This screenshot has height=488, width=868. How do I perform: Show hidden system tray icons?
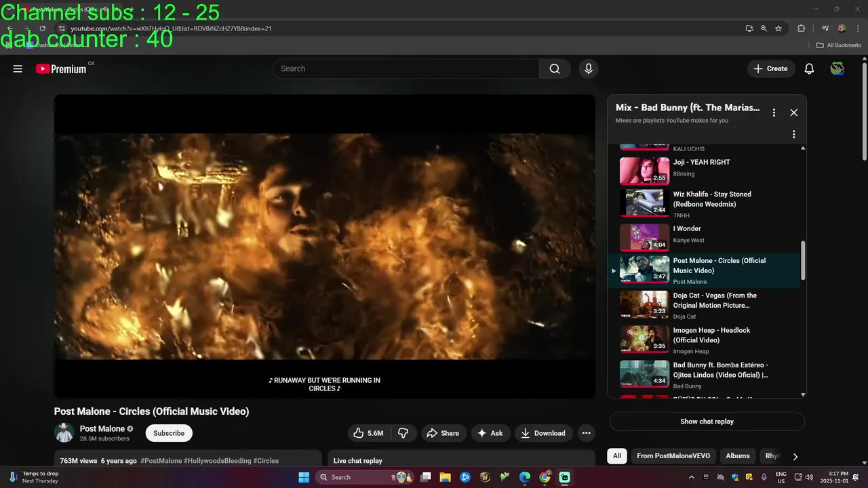click(x=692, y=477)
